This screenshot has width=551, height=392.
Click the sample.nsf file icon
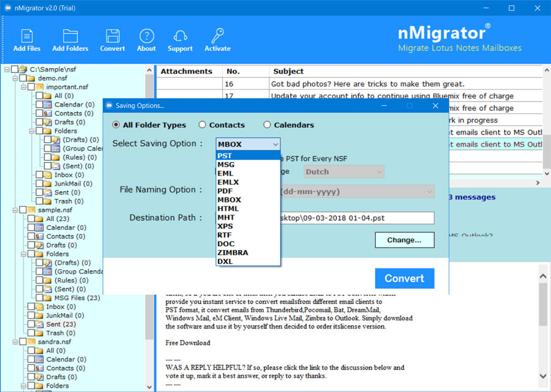[x=31, y=210]
